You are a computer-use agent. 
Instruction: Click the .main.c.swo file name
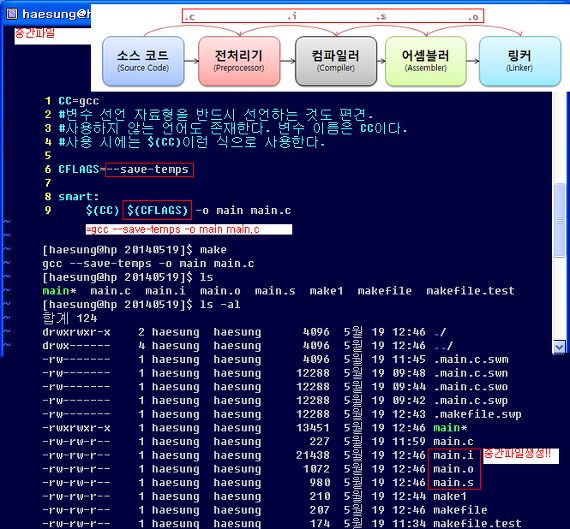point(470,387)
